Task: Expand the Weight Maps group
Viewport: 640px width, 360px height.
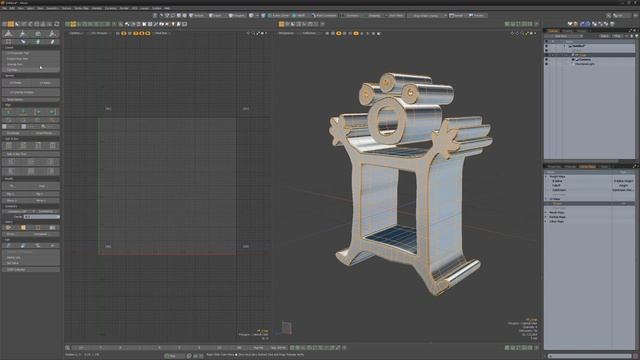Action: tap(547, 177)
